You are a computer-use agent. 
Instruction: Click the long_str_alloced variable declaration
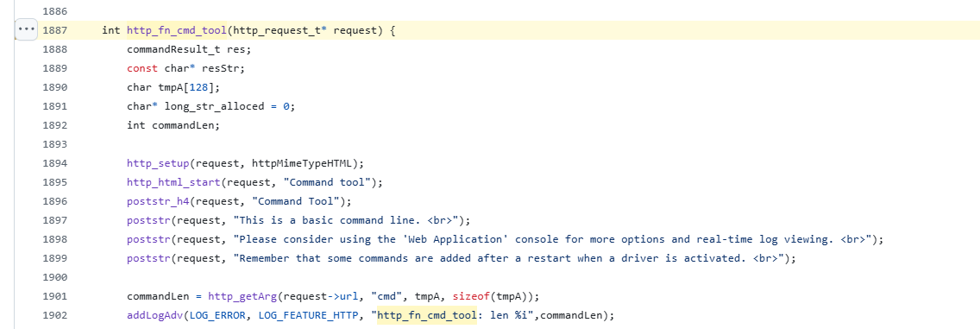pos(205,106)
